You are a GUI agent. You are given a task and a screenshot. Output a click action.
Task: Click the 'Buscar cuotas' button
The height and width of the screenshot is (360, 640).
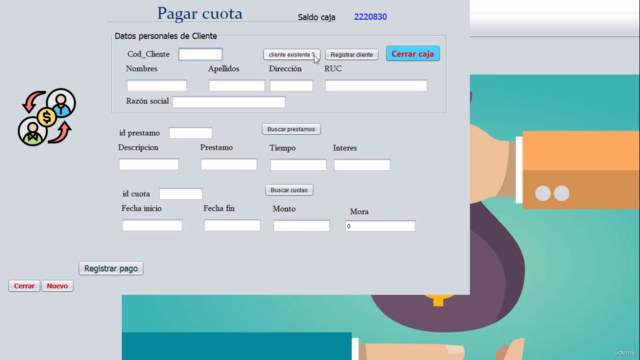tap(289, 190)
